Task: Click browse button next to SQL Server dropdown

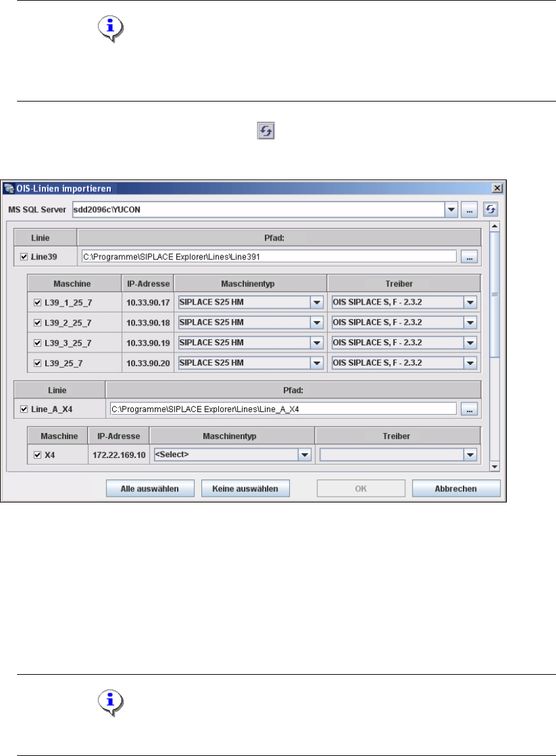Action: pyautogui.click(x=469, y=210)
